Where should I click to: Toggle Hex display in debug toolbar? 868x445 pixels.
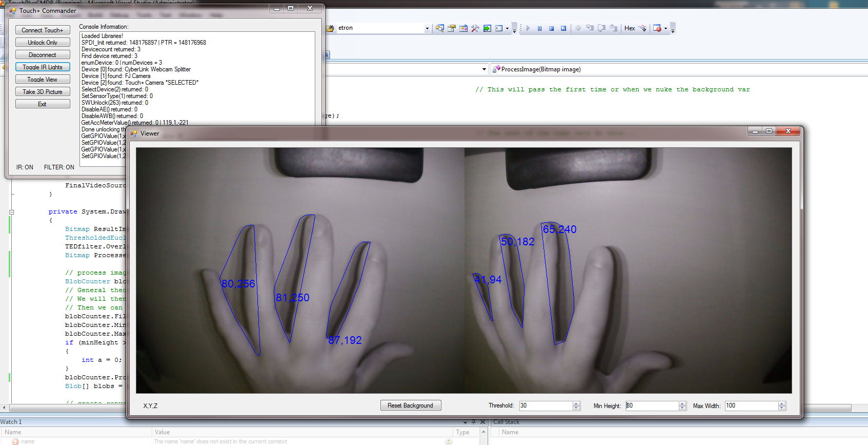coord(630,28)
